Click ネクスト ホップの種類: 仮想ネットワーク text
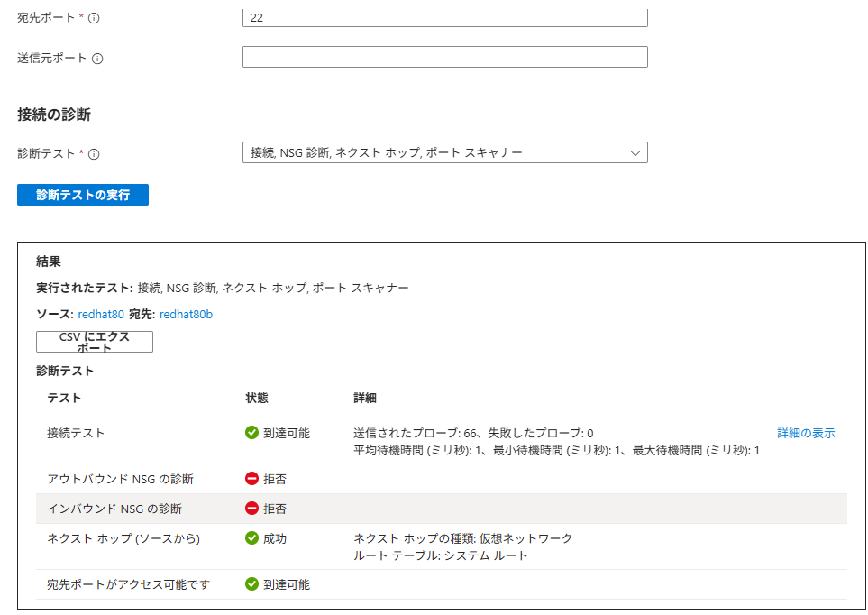868x615 pixels. click(462, 538)
